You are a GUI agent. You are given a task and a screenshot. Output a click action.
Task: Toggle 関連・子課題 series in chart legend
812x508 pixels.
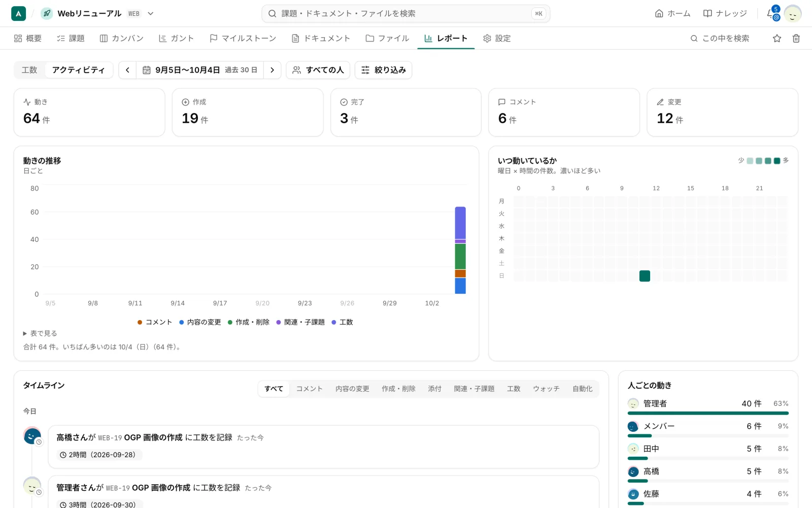click(x=300, y=322)
